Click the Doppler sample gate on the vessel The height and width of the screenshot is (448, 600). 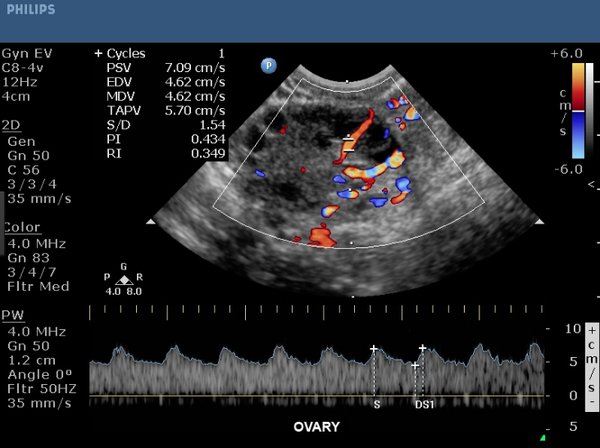pos(349,138)
